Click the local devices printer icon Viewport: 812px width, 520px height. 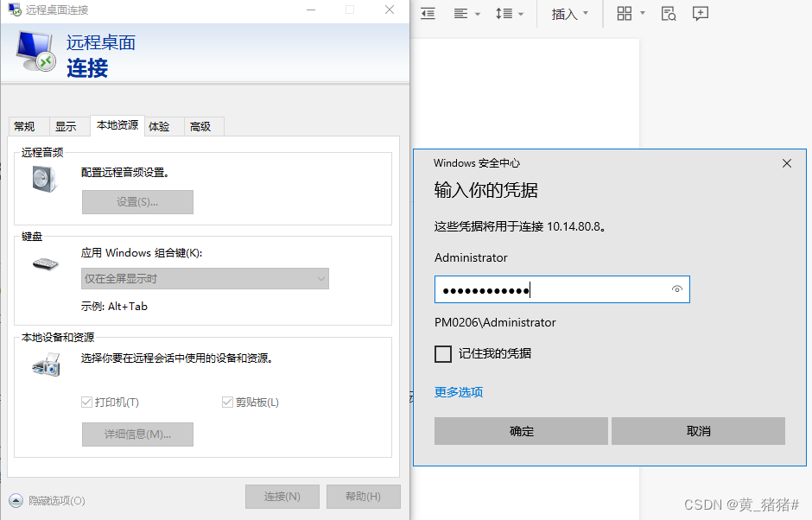pos(46,365)
